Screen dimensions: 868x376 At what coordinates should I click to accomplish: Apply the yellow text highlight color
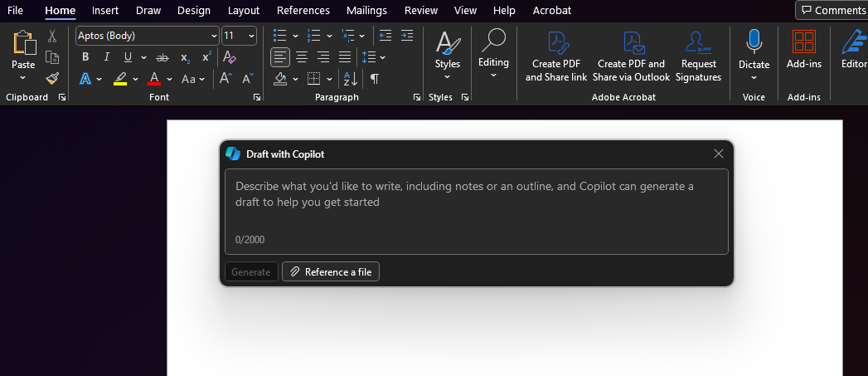(120, 79)
